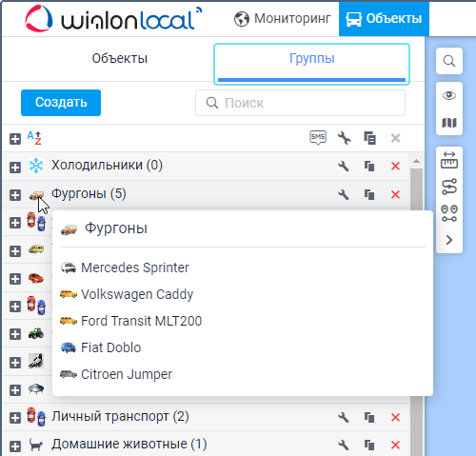
Task: Open the Мониторинг menu item
Action: click(283, 19)
